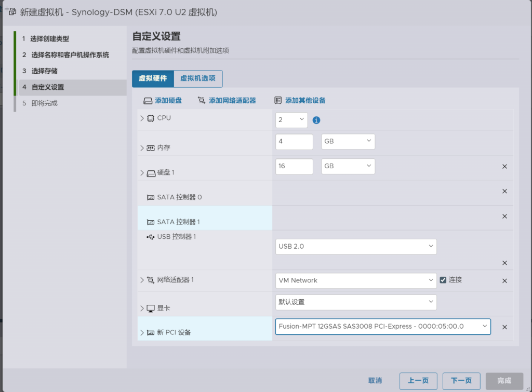Click the SATA 控制器 1 icon
Viewport: 532px width, 392px height.
tap(151, 222)
